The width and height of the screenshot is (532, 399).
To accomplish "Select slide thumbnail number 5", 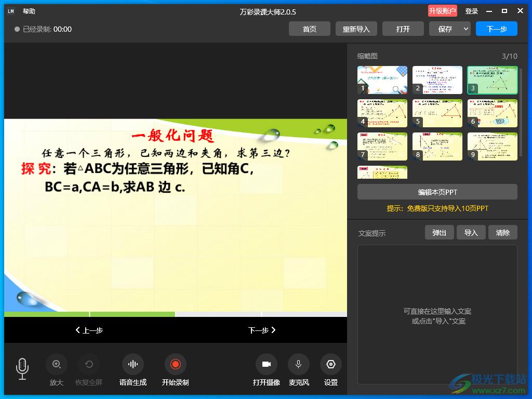I will [x=437, y=113].
